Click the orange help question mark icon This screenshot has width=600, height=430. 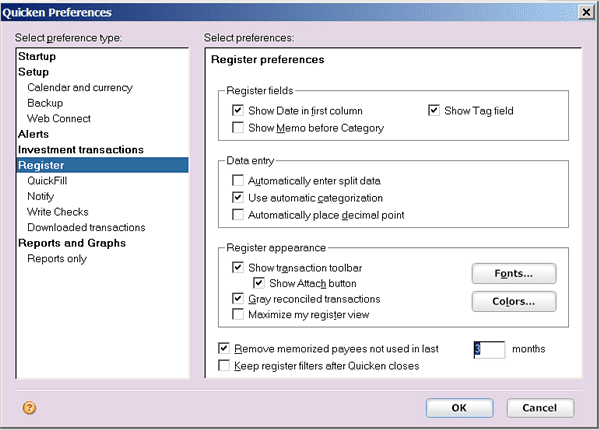tap(29, 408)
